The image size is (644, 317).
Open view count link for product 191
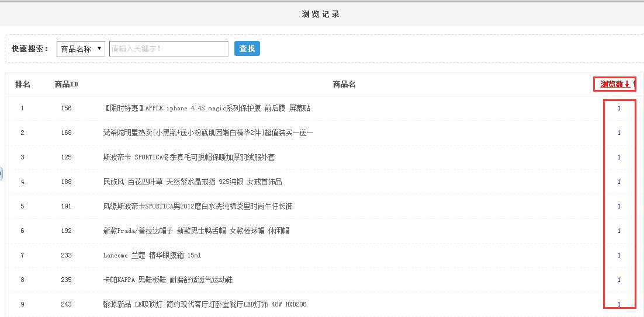tap(619, 206)
